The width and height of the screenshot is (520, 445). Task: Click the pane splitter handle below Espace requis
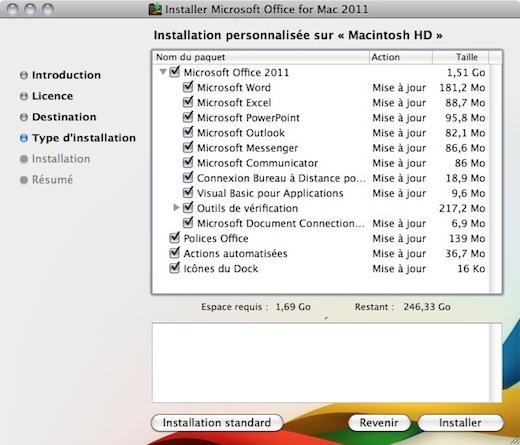coord(326,318)
